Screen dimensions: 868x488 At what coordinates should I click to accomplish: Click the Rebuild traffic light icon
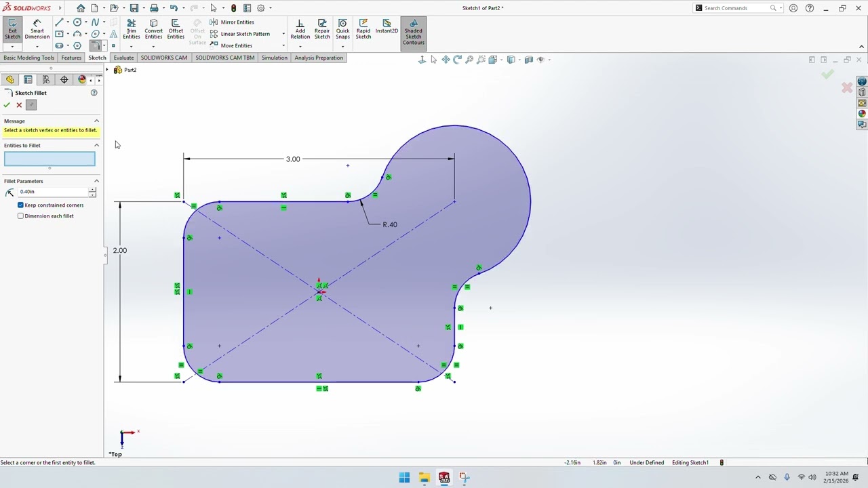point(234,8)
